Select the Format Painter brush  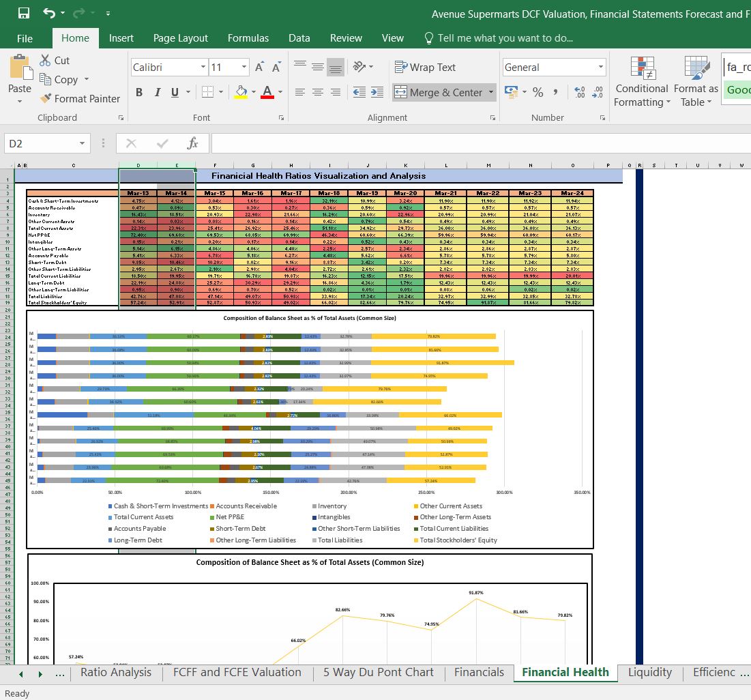tap(46, 98)
